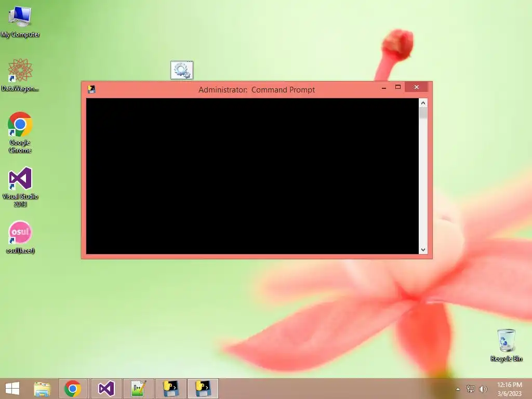Launch Google Chrome desktop shortcut
This screenshot has width=532, height=399.
pos(20,132)
